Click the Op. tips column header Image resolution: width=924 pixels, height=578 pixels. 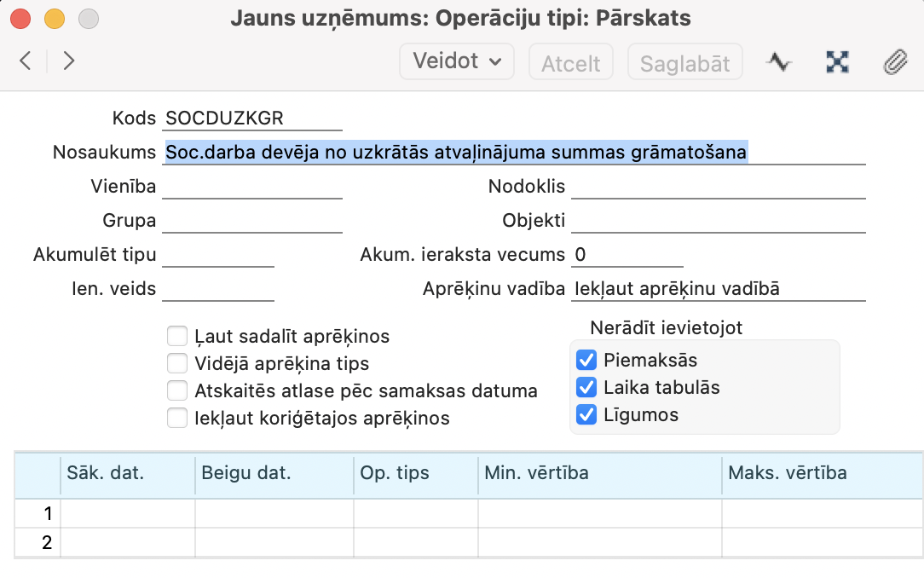point(415,473)
